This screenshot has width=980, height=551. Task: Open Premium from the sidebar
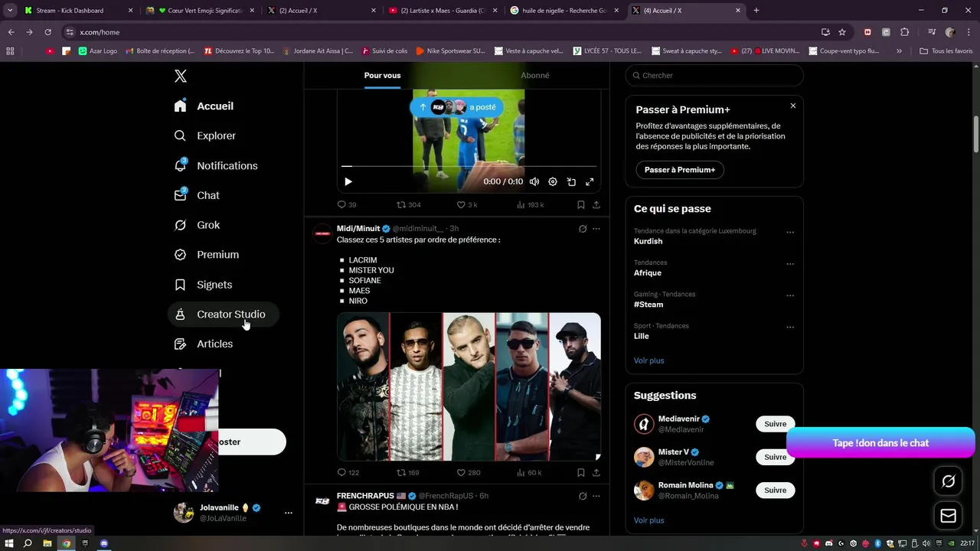207,254
